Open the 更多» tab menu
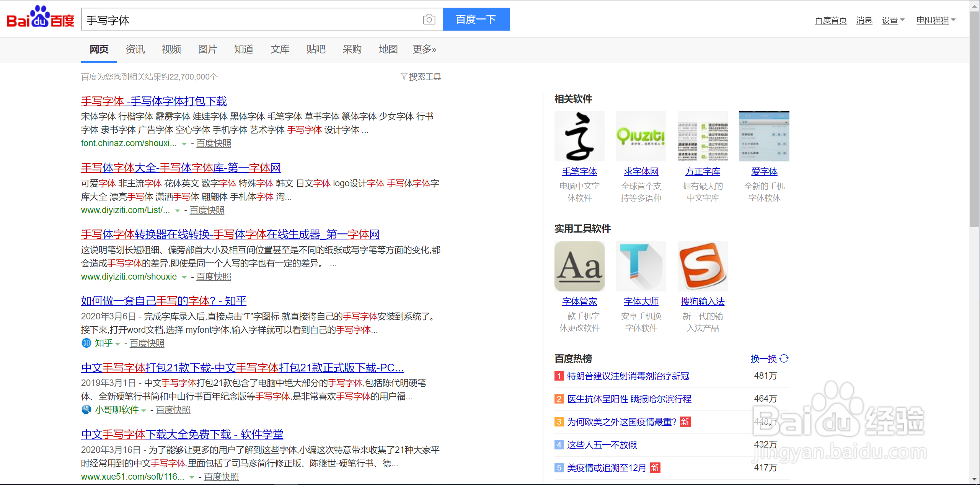 tap(424, 49)
